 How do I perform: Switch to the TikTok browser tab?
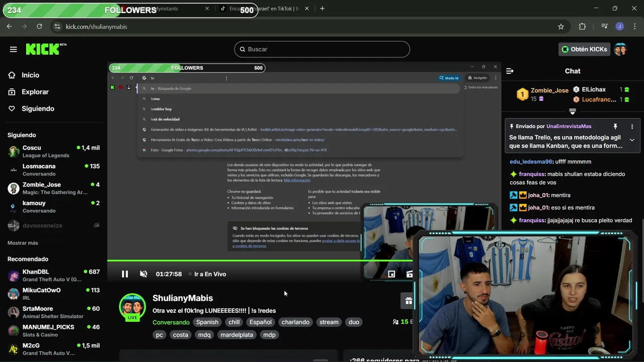tap(265, 9)
